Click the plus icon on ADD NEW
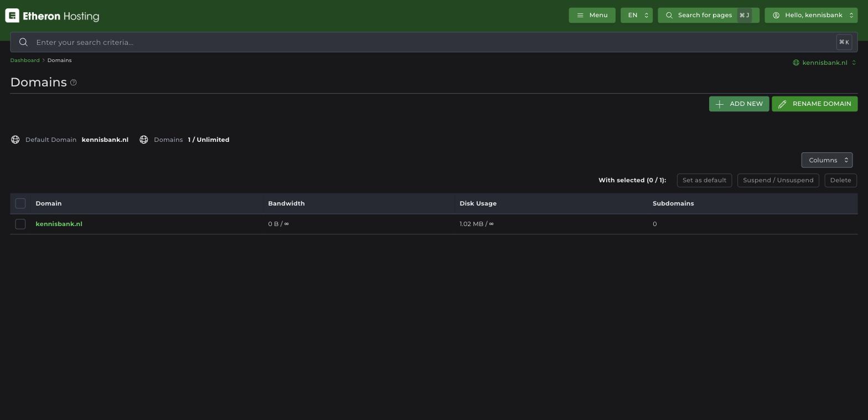Viewport: 868px width, 420px height. click(720, 104)
